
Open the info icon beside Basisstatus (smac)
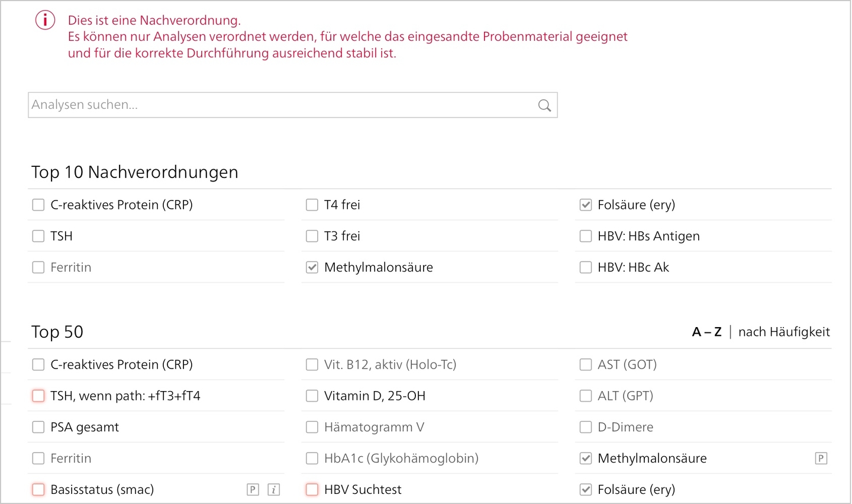click(x=273, y=489)
